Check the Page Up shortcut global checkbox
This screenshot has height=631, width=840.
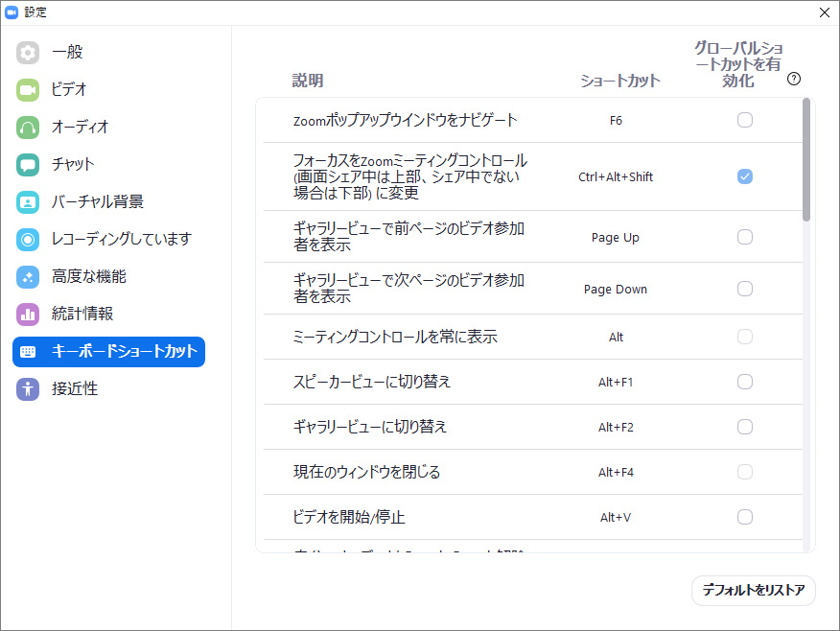[745, 237]
